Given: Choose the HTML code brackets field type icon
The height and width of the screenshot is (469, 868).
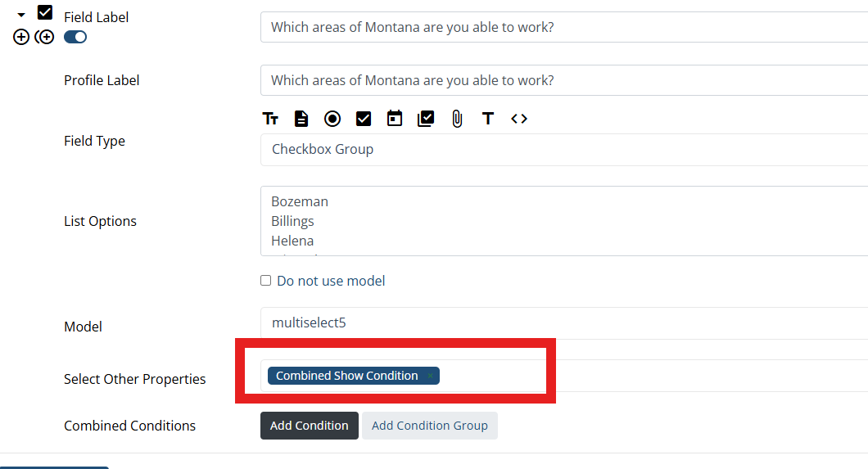Looking at the screenshot, I should 519,119.
